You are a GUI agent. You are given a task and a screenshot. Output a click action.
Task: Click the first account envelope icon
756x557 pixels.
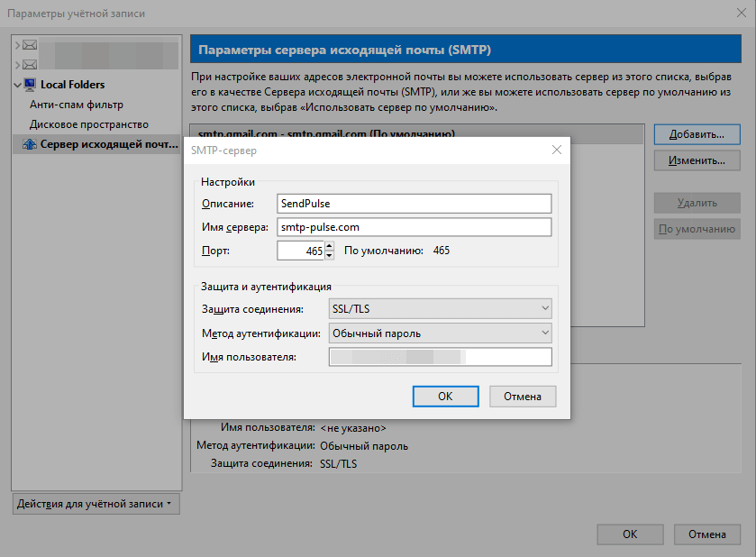click(x=30, y=44)
